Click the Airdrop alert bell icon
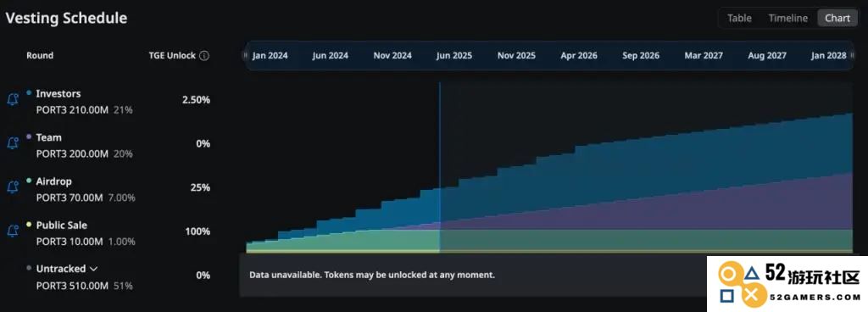The height and width of the screenshot is (312, 868). [x=13, y=187]
